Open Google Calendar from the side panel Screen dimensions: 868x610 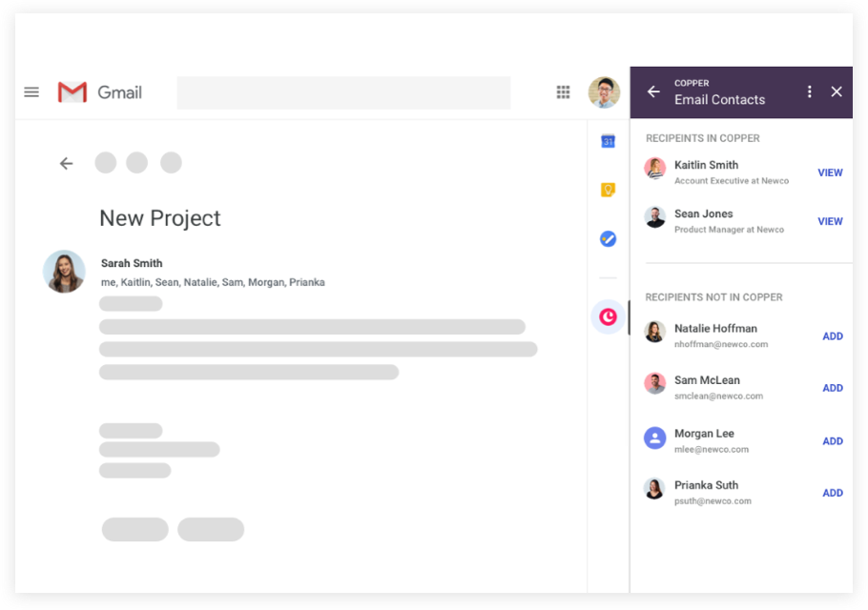(x=608, y=140)
